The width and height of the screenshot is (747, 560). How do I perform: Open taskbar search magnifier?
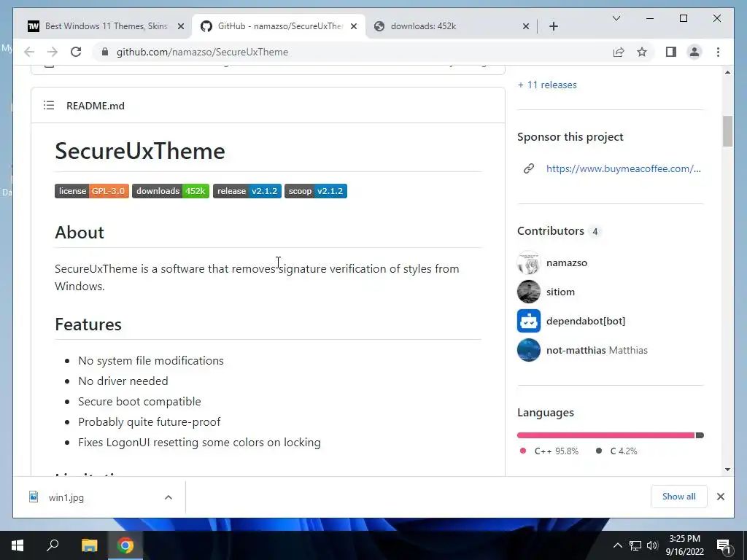[53, 545]
